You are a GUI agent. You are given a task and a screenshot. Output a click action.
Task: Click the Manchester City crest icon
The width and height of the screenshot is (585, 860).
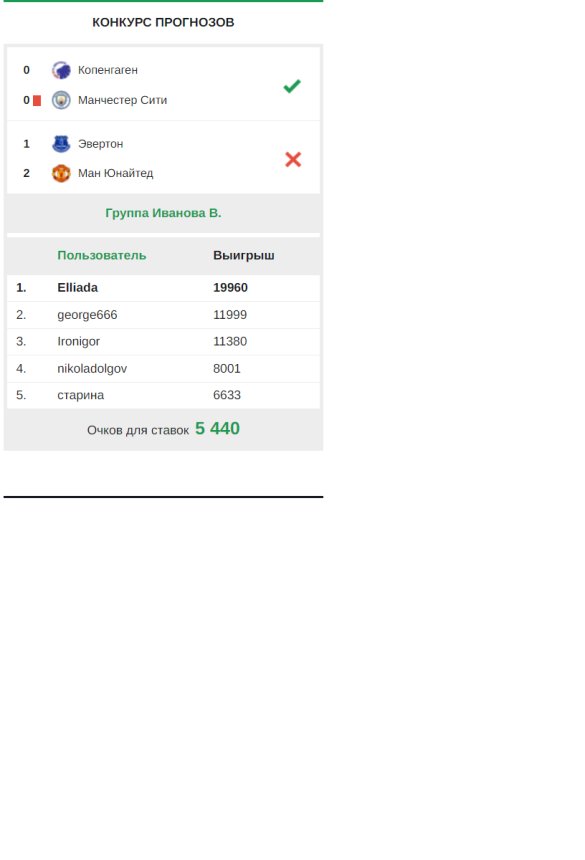click(61, 100)
